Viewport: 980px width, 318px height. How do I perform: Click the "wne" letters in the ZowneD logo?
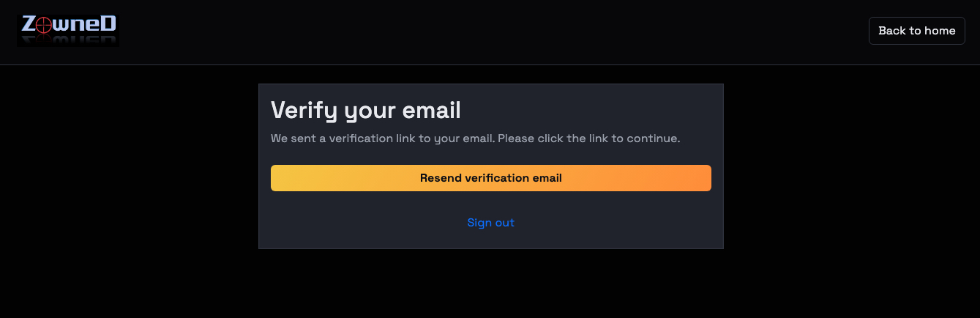(77, 26)
